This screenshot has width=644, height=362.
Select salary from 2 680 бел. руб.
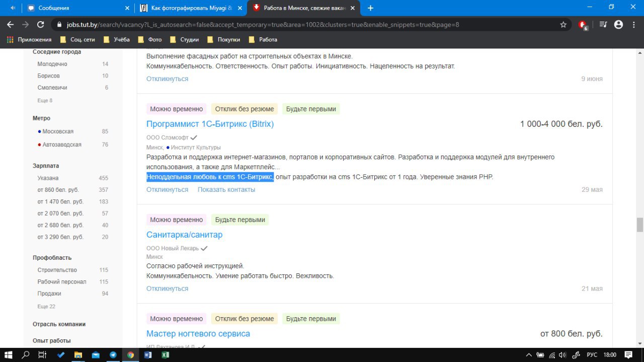point(60,225)
